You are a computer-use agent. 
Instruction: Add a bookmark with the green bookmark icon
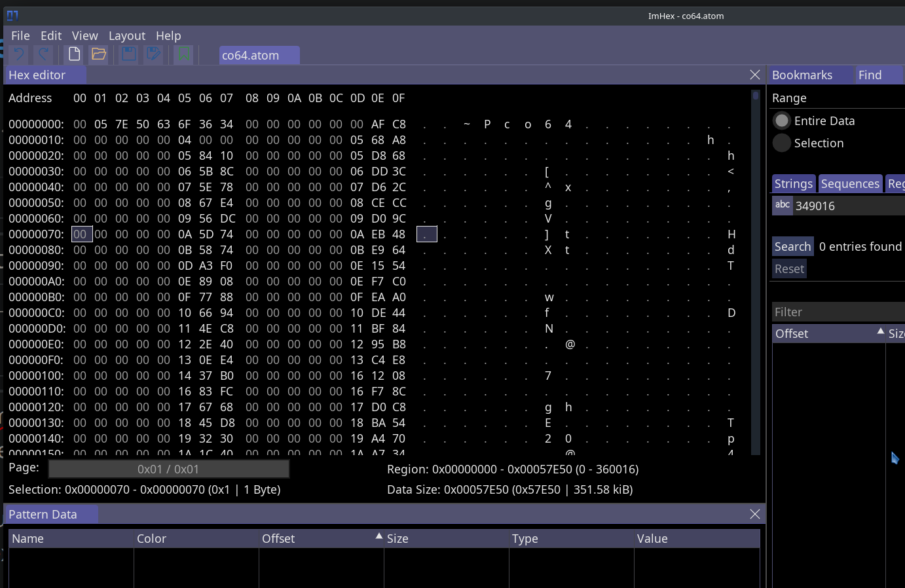click(184, 54)
